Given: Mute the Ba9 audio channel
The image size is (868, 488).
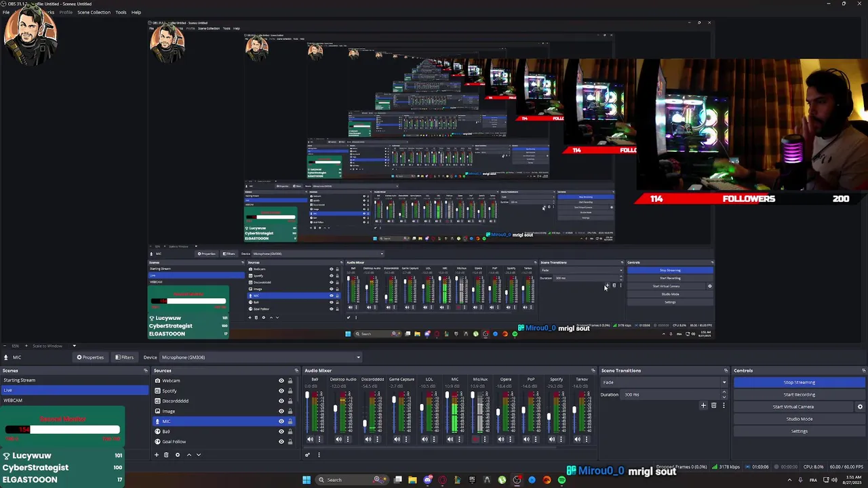Looking at the screenshot, I should 311,439.
